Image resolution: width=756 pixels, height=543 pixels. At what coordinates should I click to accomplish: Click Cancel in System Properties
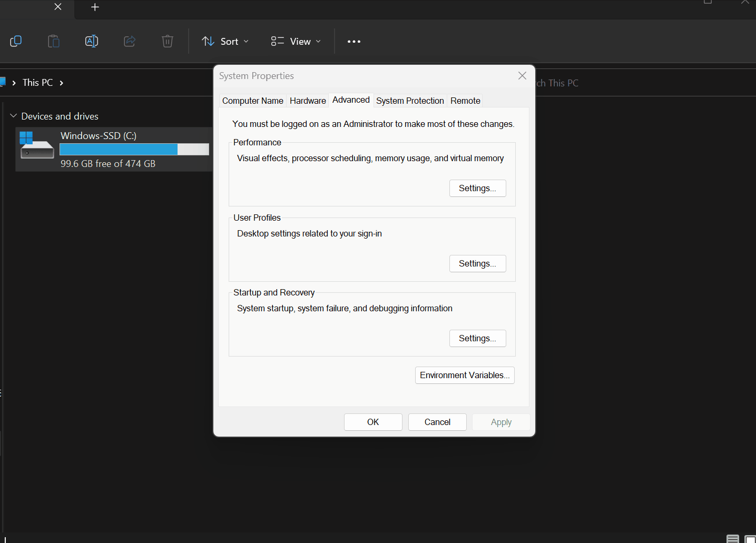point(437,422)
